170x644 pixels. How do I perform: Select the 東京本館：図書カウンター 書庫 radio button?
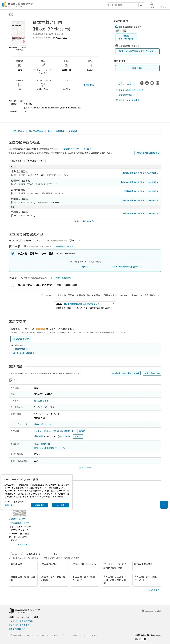coord(12,254)
